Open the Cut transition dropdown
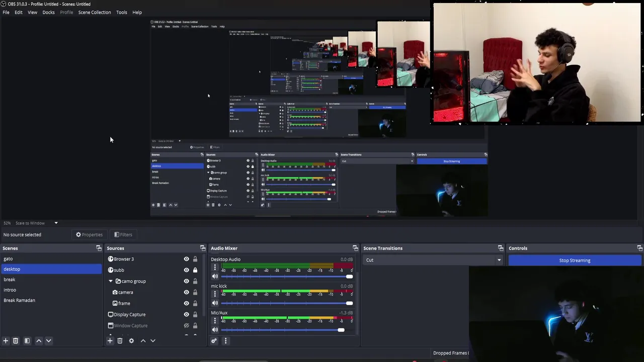The width and height of the screenshot is (644, 362). 433,260
